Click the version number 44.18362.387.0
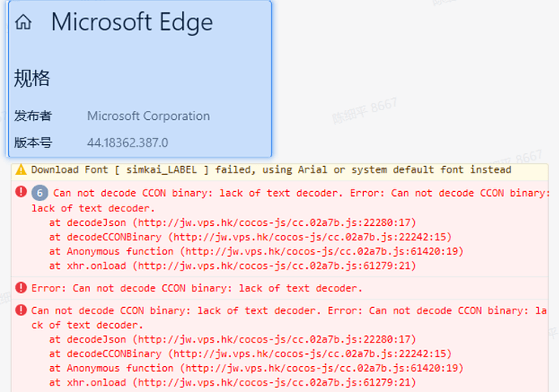The height and width of the screenshot is (392, 559). coord(127,143)
